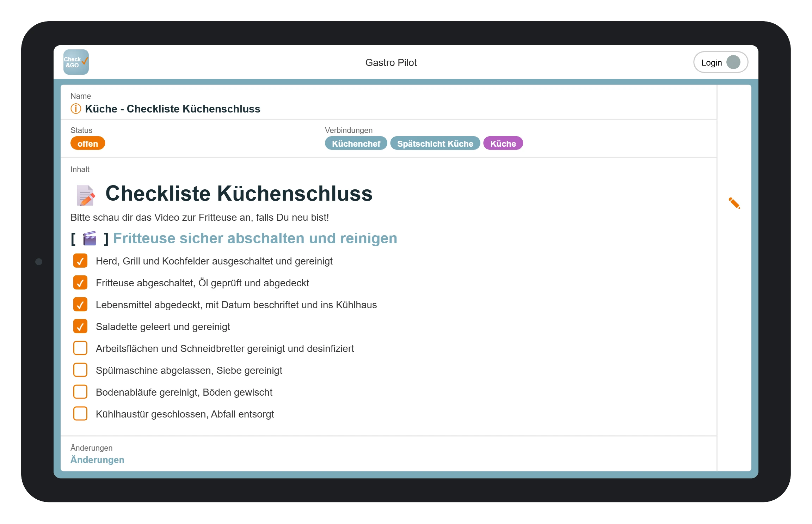Click the Spätschicht Küche tag
The width and height of the screenshot is (812, 524).
coord(435,144)
